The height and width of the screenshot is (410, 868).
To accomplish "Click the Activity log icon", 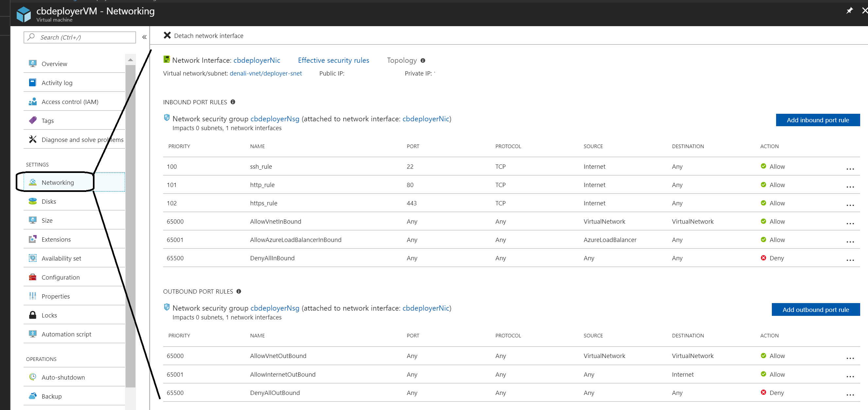I will (33, 82).
